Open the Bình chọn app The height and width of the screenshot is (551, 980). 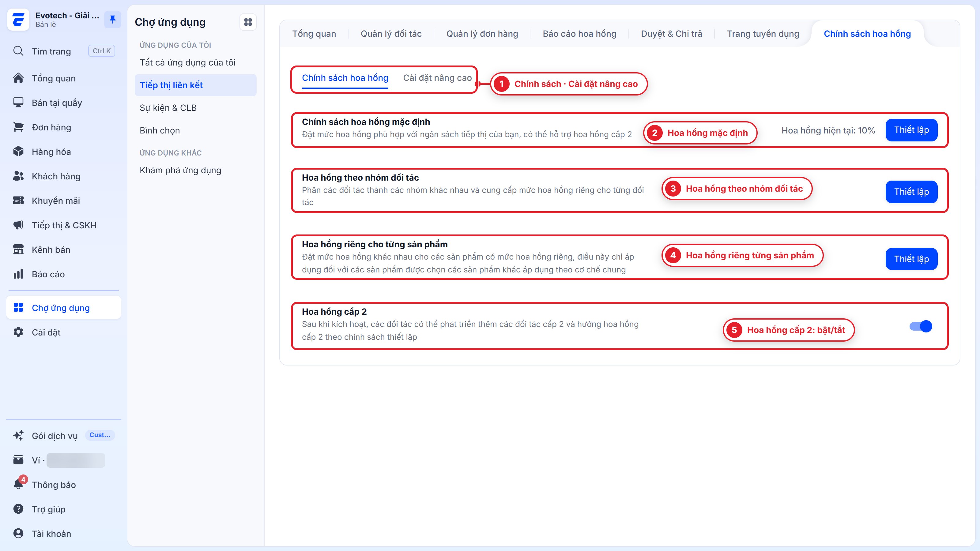196,130
